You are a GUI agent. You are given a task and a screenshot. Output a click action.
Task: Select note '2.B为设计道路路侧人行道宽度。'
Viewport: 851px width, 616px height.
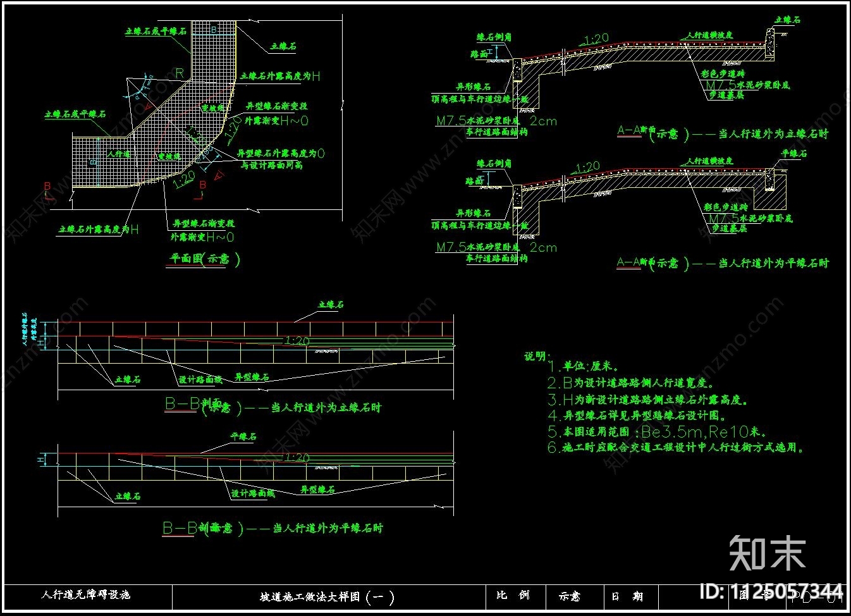[x=631, y=383]
